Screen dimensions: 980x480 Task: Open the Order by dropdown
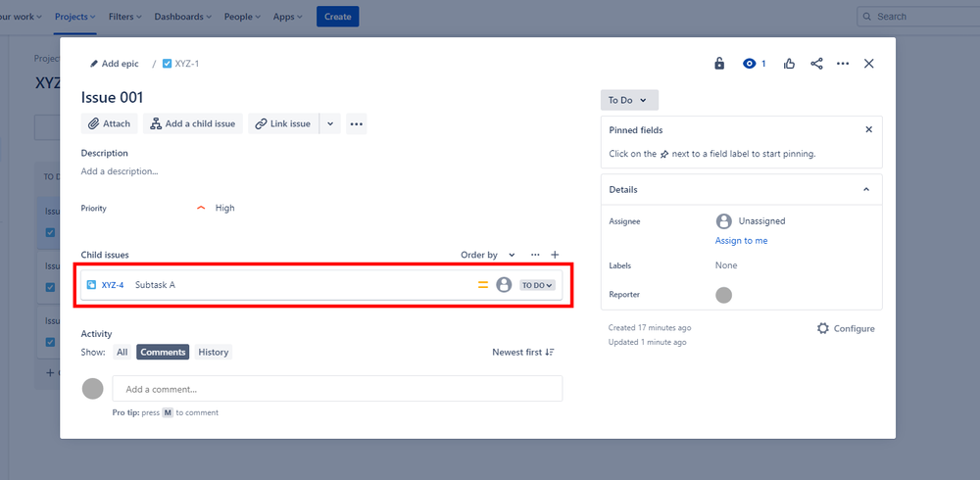pyautogui.click(x=487, y=255)
